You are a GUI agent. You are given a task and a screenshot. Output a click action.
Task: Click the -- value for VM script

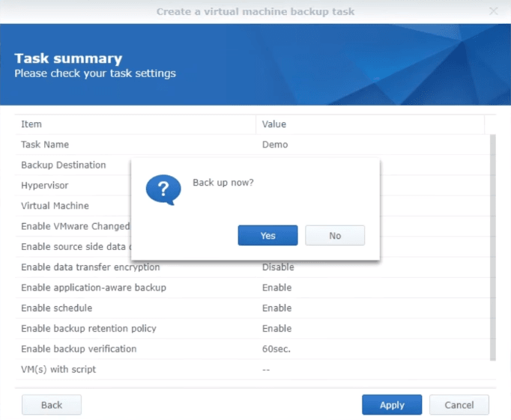click(x=266, y=370)
